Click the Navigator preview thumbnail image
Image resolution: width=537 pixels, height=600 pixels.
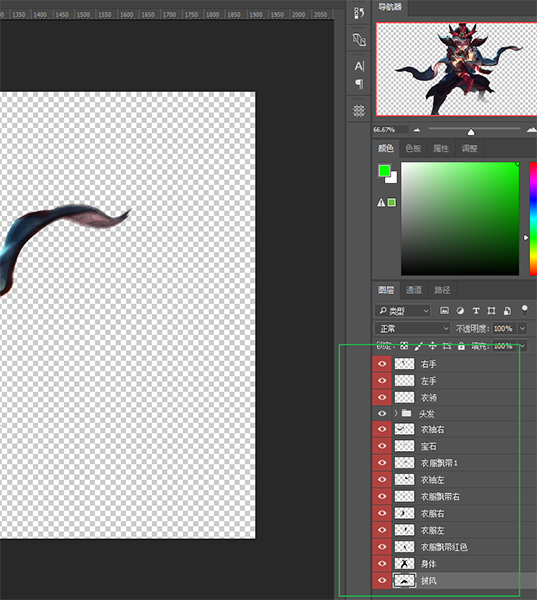coord(456,69)
